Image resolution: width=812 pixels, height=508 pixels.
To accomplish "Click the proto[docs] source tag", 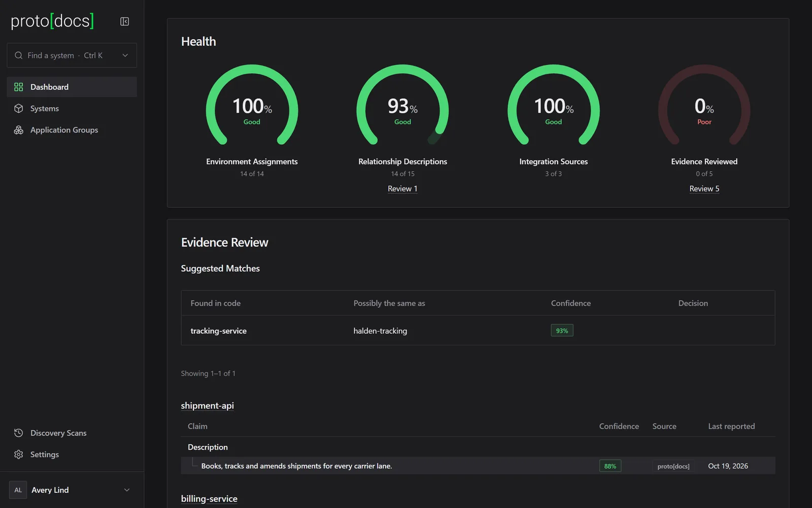I will click(x=673, y=466).
